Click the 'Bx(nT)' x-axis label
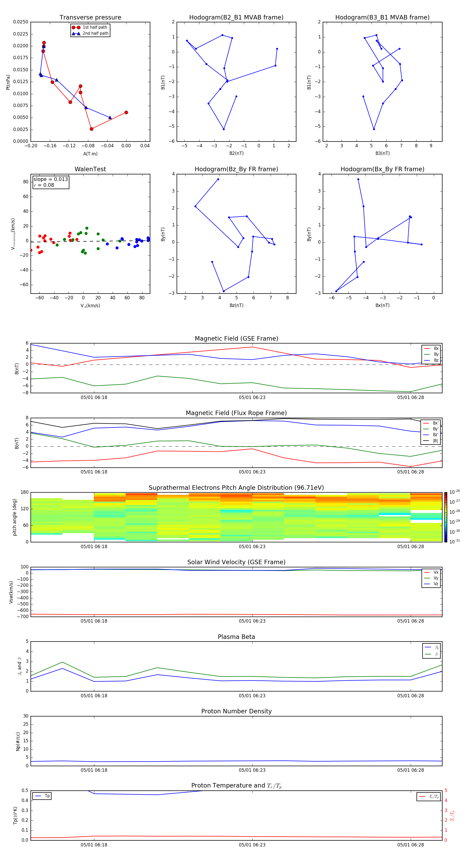The width and height of the screenshot is (473, 868). pos(382,306)
